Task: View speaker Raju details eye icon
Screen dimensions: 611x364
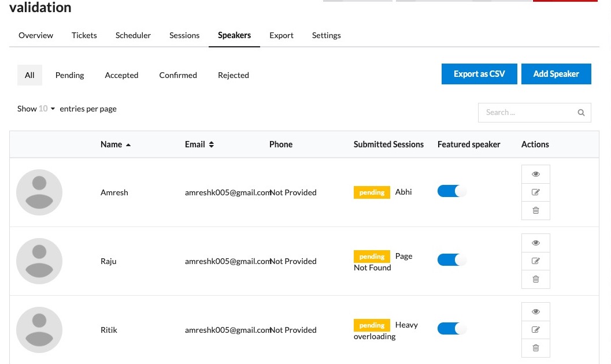Action: coord(535,243)
